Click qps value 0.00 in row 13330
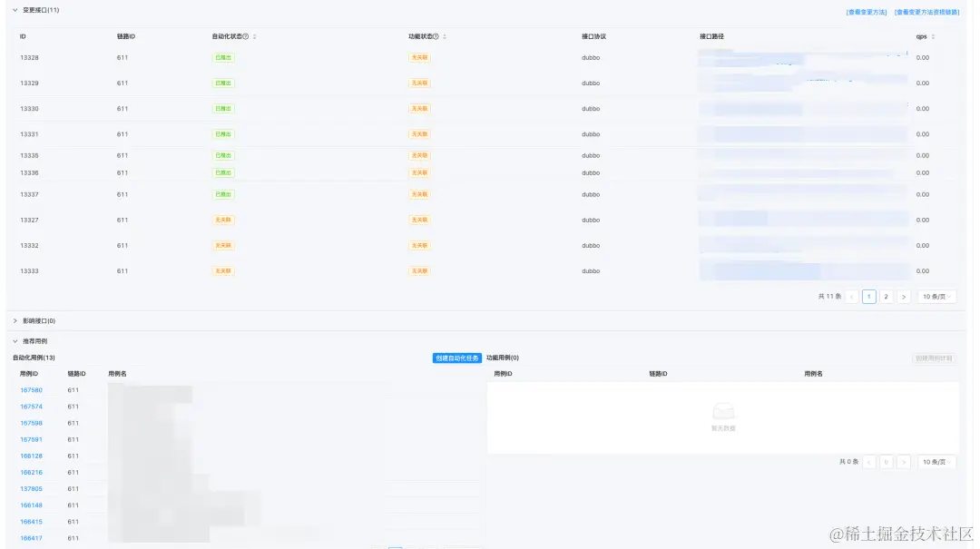Viewport: 980px width, 549px height. click(923, 109)
